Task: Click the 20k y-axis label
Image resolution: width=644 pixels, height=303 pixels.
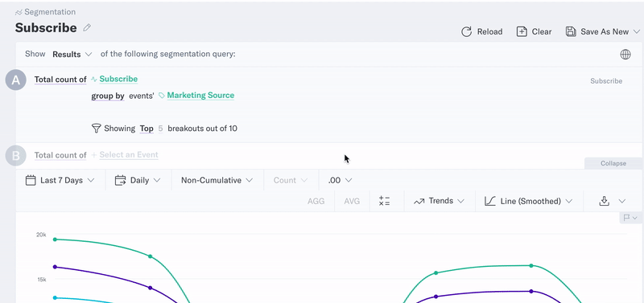Action: 41,235
